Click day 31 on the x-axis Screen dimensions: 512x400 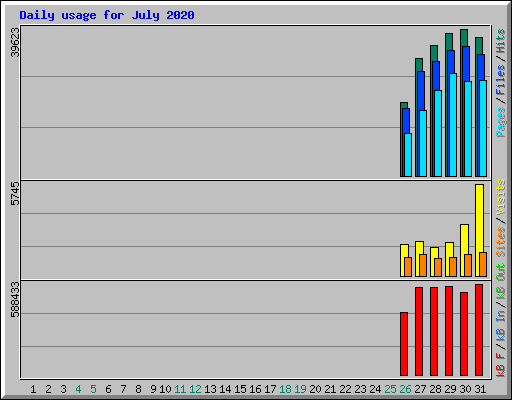tap(480, 389)
